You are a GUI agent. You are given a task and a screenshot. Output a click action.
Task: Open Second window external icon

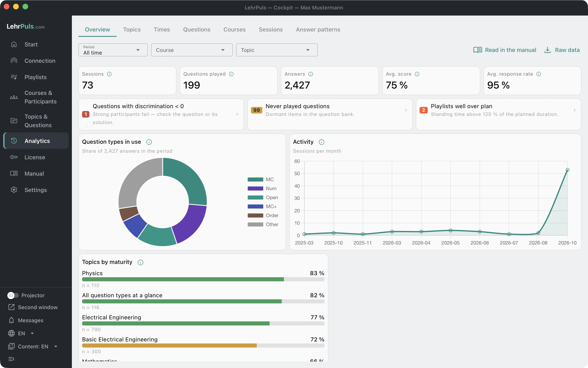click(x=11, y=307)
